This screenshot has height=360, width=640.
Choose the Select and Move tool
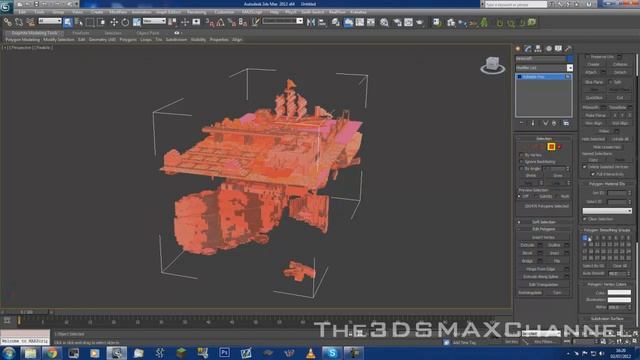(114, 22)
